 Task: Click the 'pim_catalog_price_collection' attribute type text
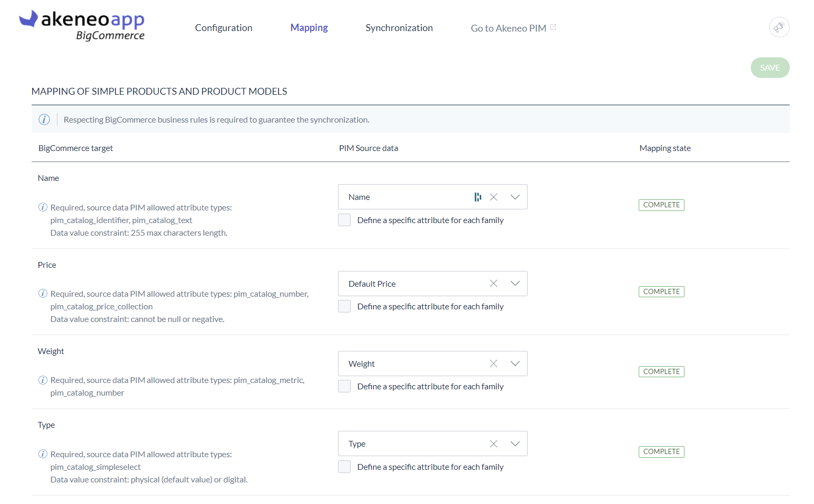[102, 307]
